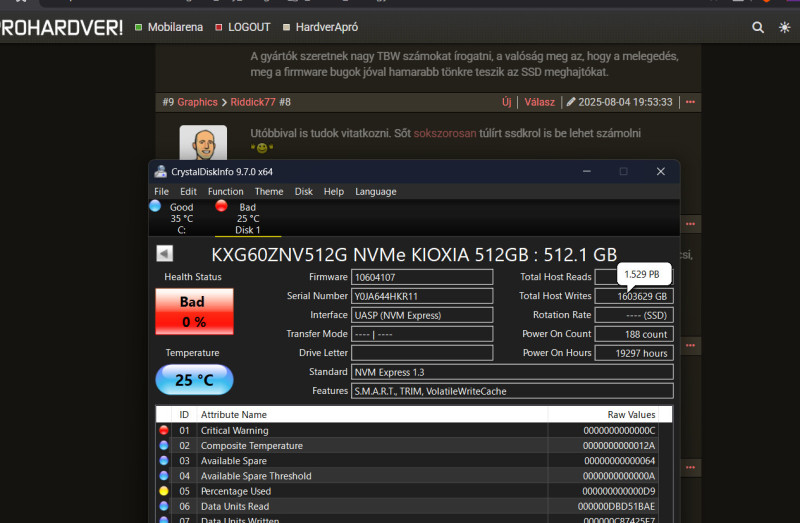Viewport: 800px width, 523px height.
Task: Open the Edit menu in CrystalDiskInfo
Action: click(x=188, y=191)
